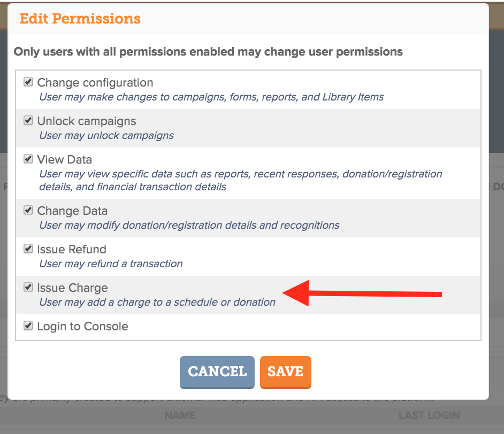Select the 'View Data' label text
504x434 pixels.
click(x=65, y=159)
